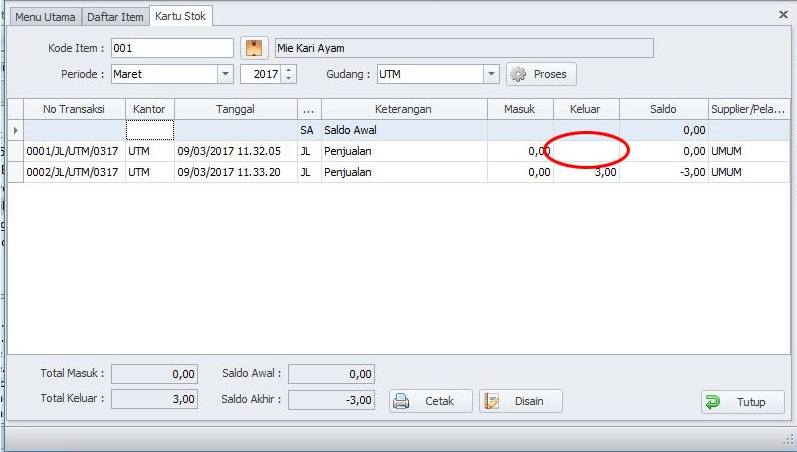Click the year field showing 2017
This screenshot has width=797, height=452.
pyautogui.click(x=261, y=74)
